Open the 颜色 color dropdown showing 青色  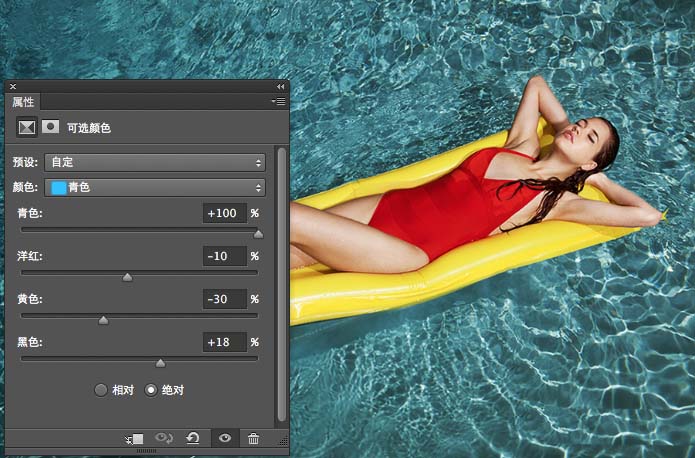click(x=155, y=187)
